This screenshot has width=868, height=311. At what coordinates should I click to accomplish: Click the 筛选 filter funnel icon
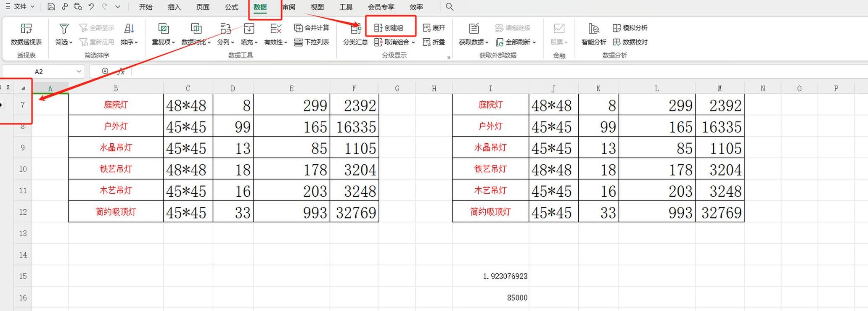[64, 29]
